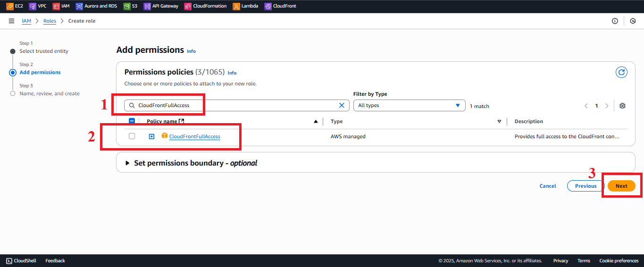
Task: Open the Privacy footer link
Action: [x=561, y=261]
